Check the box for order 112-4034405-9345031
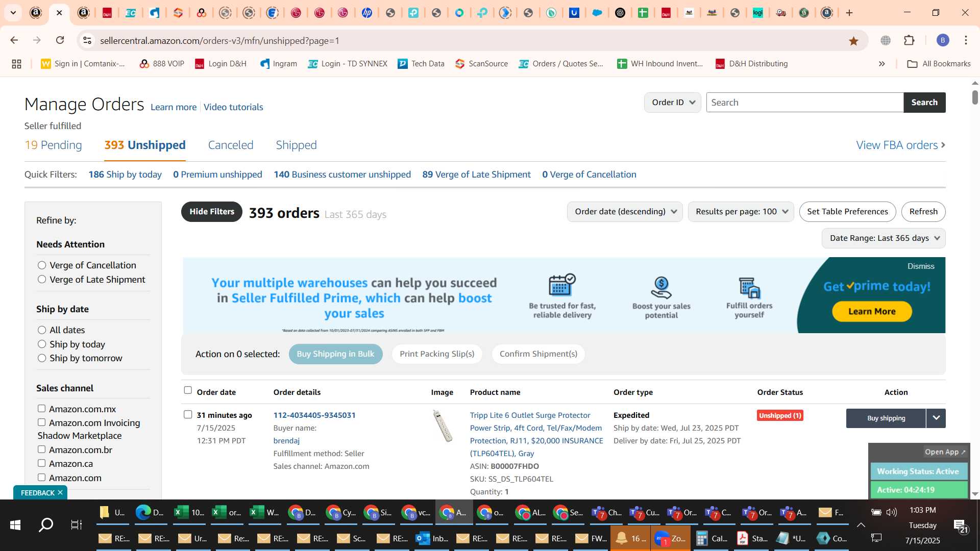 [x=188, y=414]
